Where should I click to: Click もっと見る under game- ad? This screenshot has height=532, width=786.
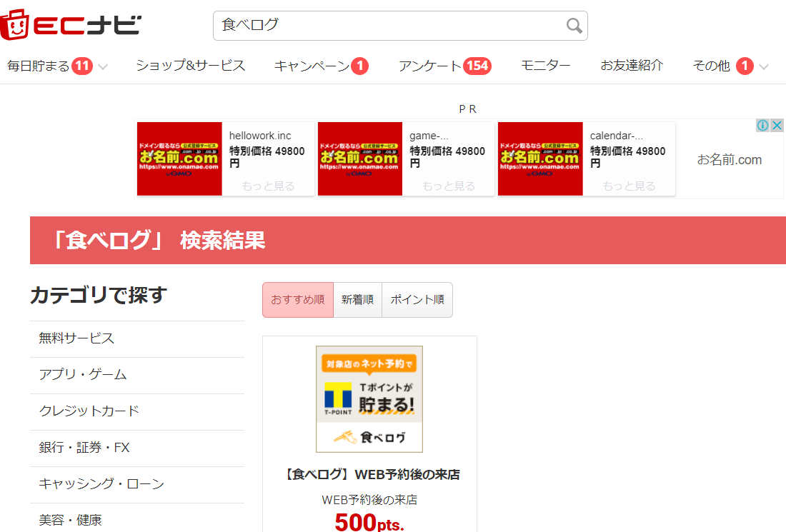click(449, 186)
